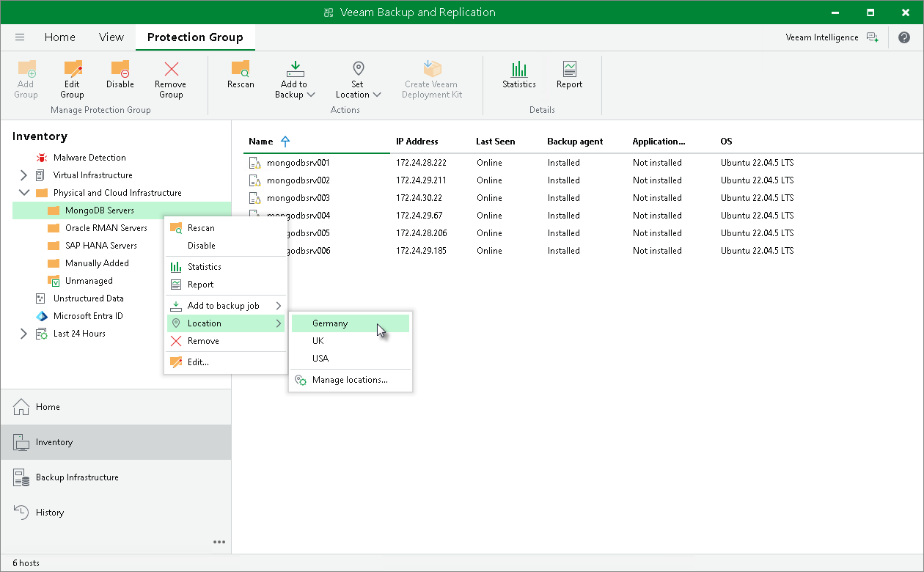Open the hamburger main menu

20,37
